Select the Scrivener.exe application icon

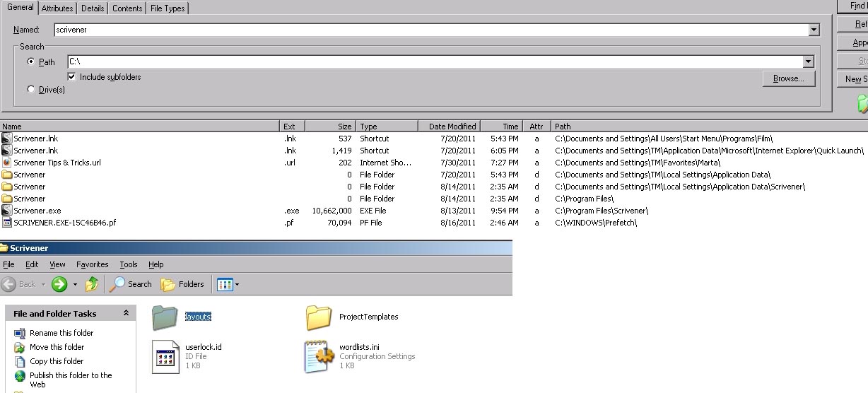(x=7, y=211)
